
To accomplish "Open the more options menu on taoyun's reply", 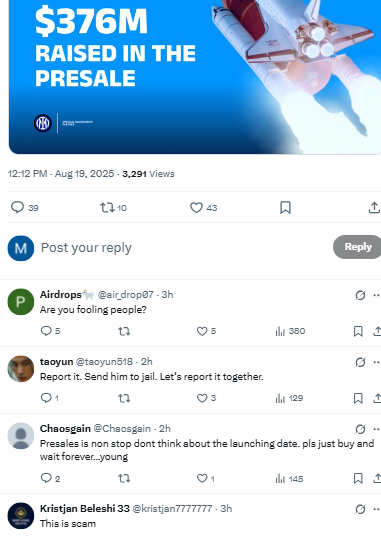I will click(377, 362).
